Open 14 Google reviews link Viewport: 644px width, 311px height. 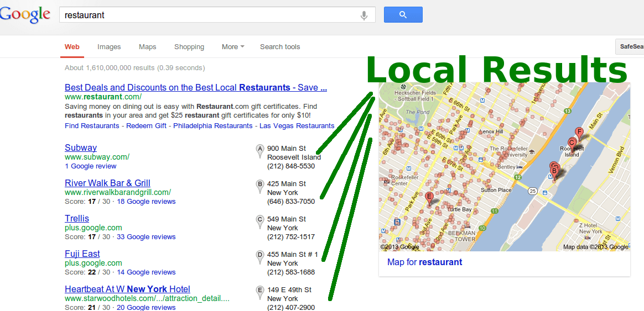tap(146, 272)
